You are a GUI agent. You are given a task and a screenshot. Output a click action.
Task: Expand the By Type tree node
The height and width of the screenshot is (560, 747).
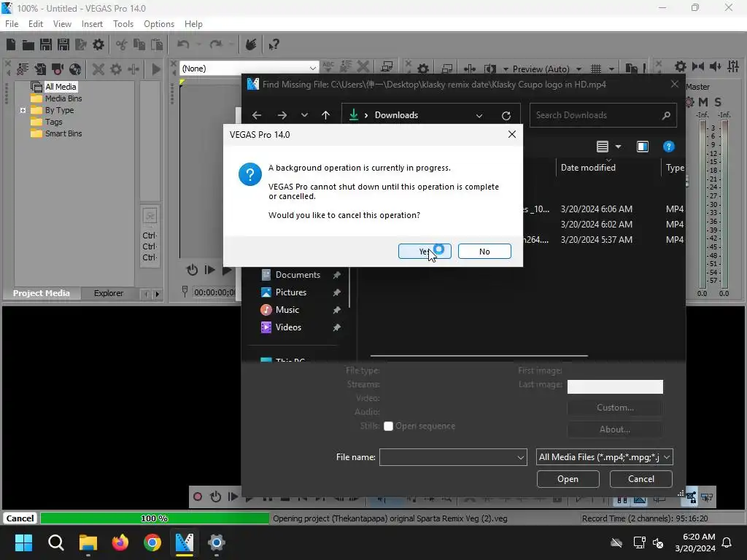pyautogui.click(x=23, y=110)
